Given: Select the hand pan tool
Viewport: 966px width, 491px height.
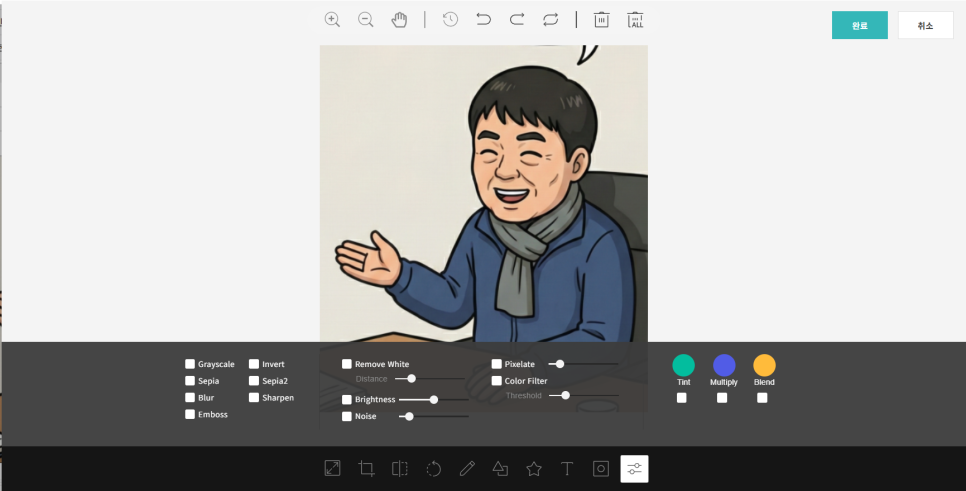Looking at the screenshot, I should pos(400,19).
